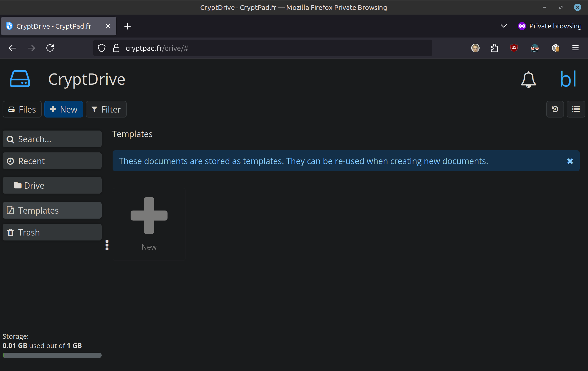
Task: Open the Recent documents section
Action: coord(52,161)
